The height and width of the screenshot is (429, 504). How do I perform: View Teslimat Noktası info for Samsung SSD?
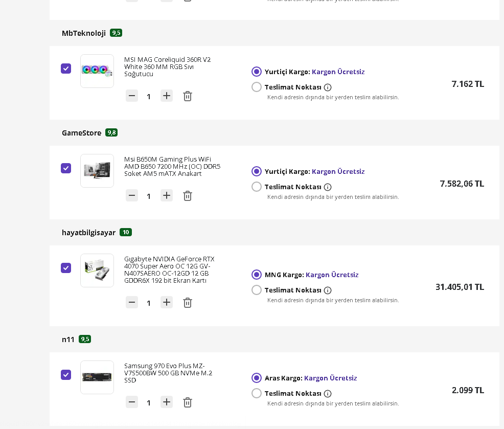328,394
